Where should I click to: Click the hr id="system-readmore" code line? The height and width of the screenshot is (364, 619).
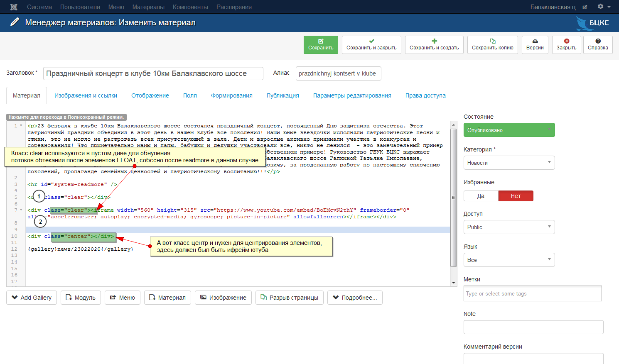click(x=72, y=184)
